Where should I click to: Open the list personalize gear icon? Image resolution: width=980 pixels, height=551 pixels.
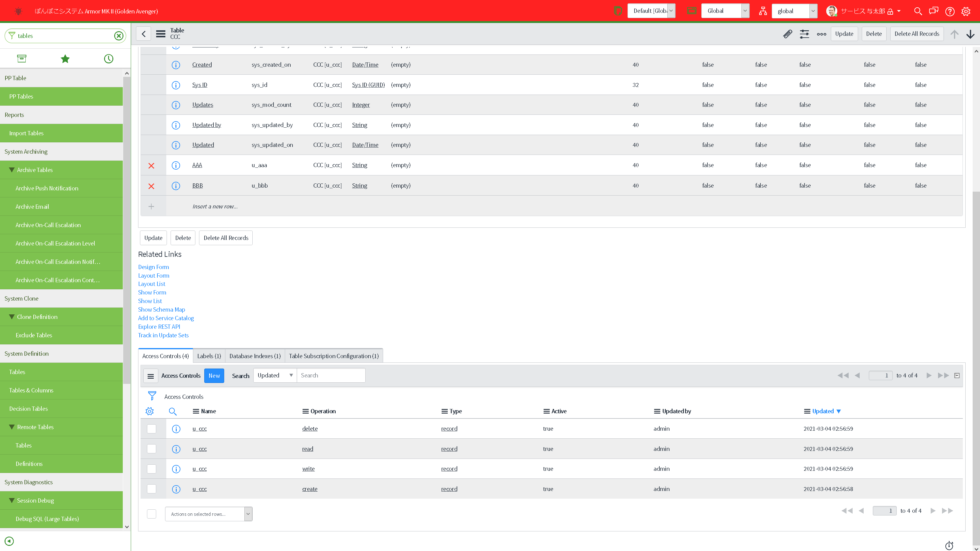(149, 411)
